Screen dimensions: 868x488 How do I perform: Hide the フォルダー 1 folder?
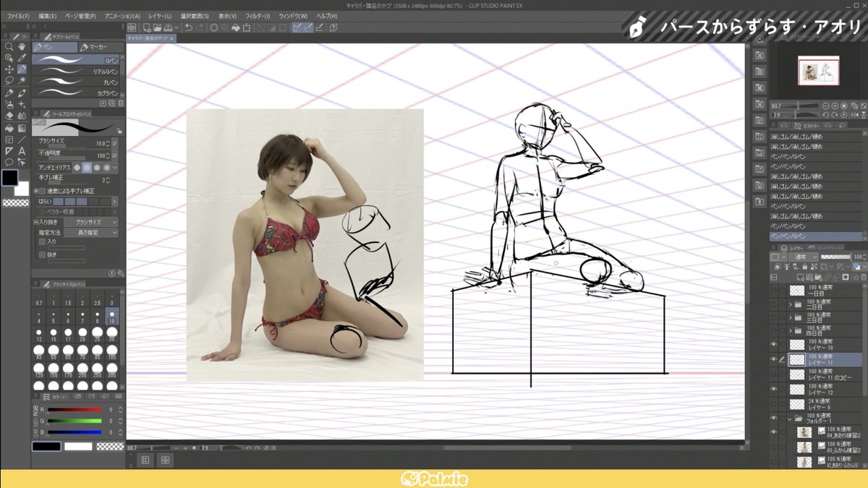coord(774,418)
